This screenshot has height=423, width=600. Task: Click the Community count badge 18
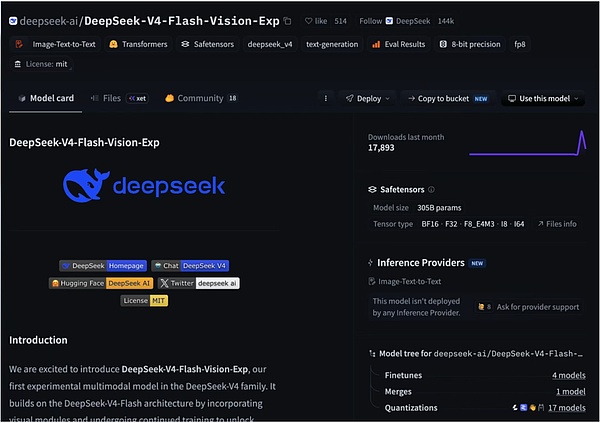(x=233, y=98)
